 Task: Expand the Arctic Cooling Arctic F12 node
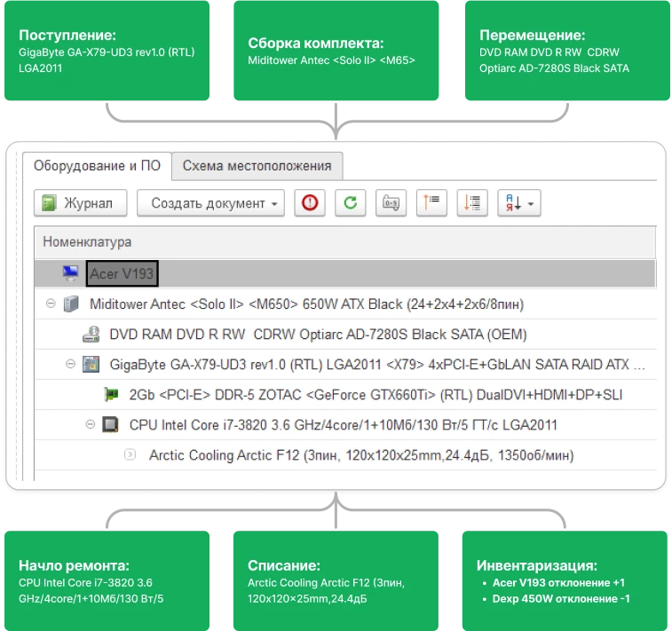[x=130, y=454]
